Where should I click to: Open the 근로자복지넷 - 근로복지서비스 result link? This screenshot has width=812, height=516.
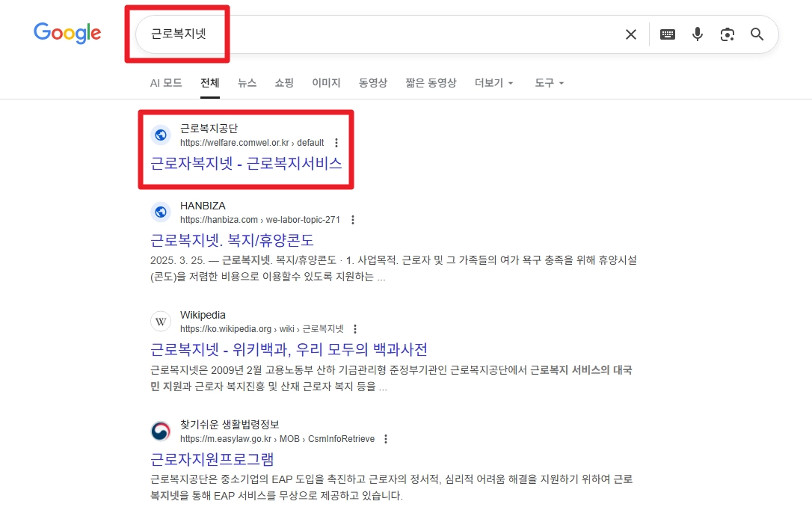[x=247, y=164]
